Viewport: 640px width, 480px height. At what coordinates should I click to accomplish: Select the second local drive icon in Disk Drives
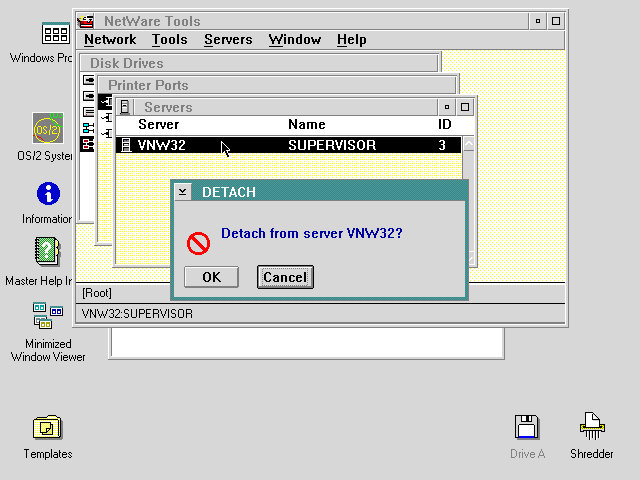click(88, 96)
